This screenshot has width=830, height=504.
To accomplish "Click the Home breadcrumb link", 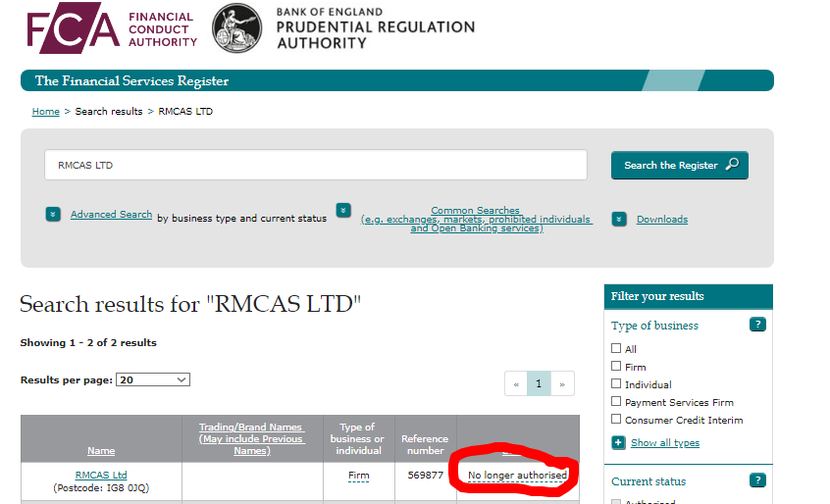I will (45, 112).
